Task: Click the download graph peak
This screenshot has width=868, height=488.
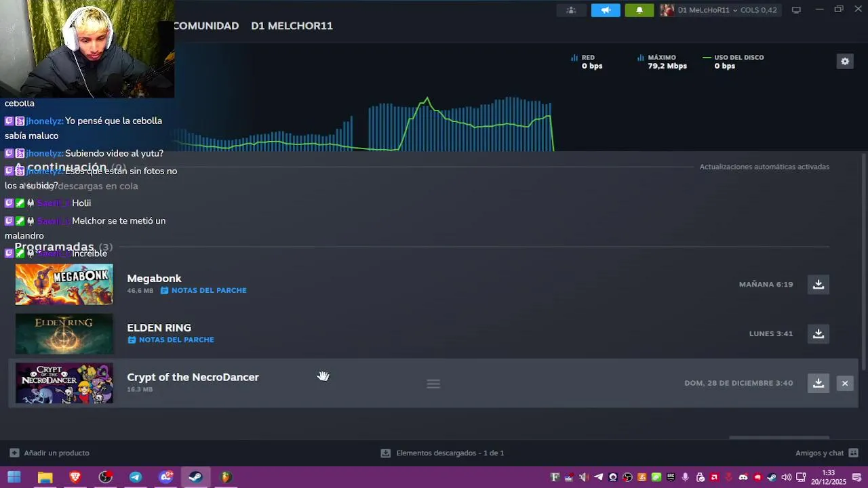Action: [427, 100]
